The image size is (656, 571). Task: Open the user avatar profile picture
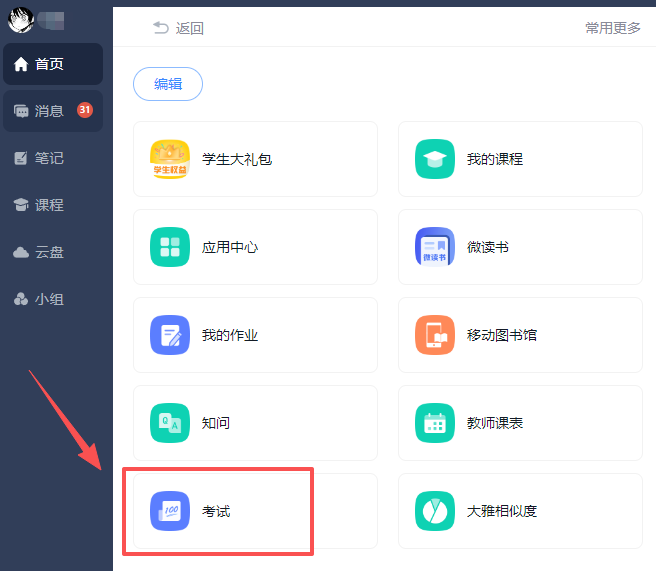click(x=20, y=20)
